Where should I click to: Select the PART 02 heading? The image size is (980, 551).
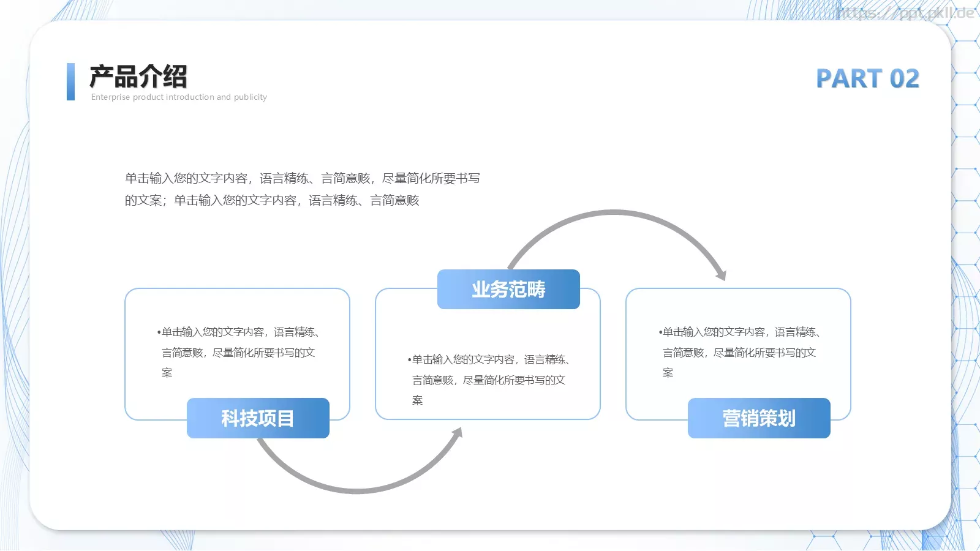[x=867, y=78]
